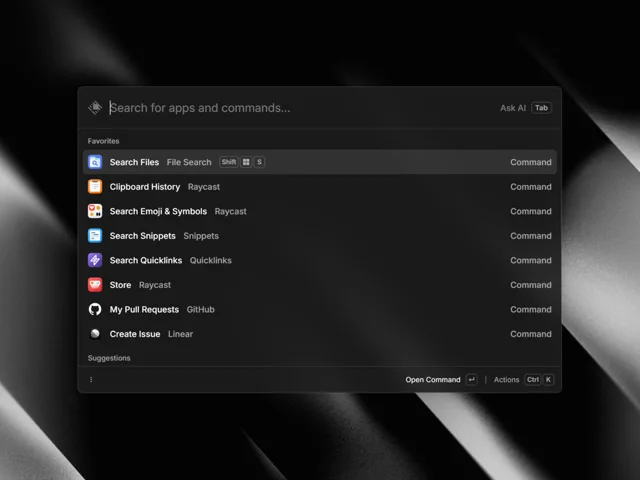Click the Raycast subtitle next to Clipboard History
Screen dimensions: 640x480
[204, 187]
